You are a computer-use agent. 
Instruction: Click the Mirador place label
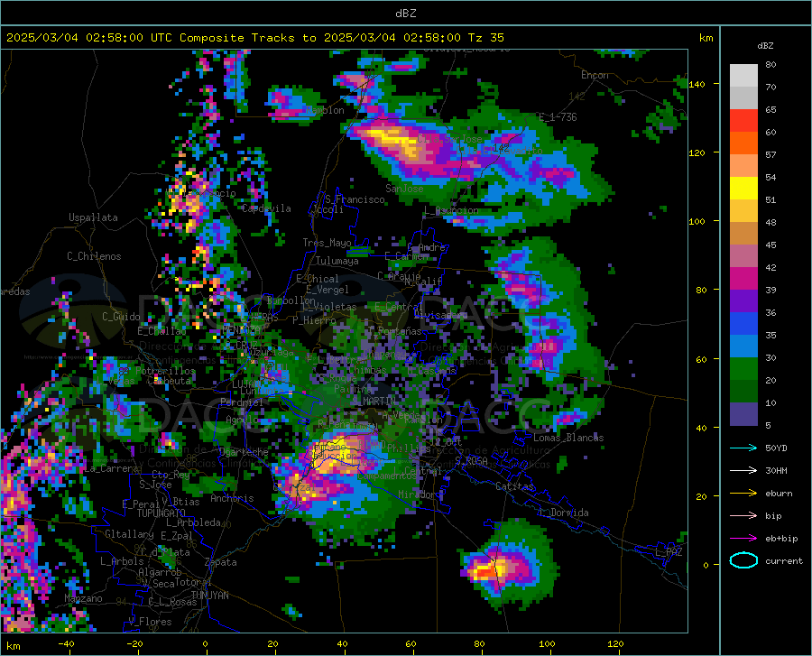(417, 495)
